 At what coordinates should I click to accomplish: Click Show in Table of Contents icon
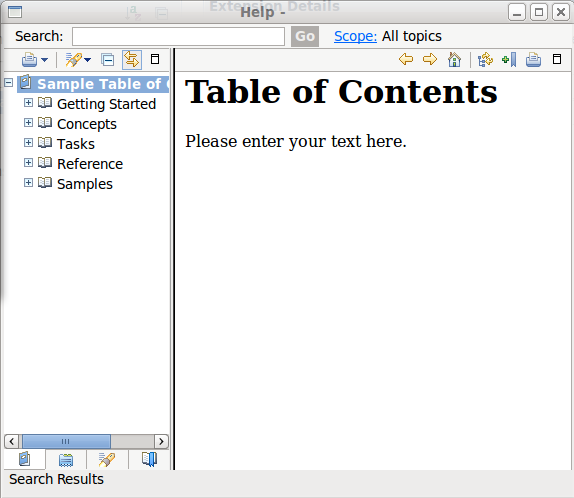[x=485, y=59]
